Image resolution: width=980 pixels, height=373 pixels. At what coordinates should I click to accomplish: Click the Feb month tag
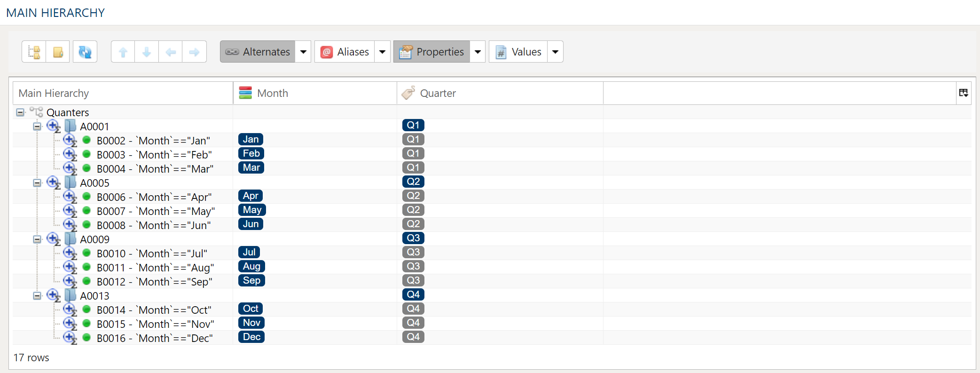[x=251, y=153]
